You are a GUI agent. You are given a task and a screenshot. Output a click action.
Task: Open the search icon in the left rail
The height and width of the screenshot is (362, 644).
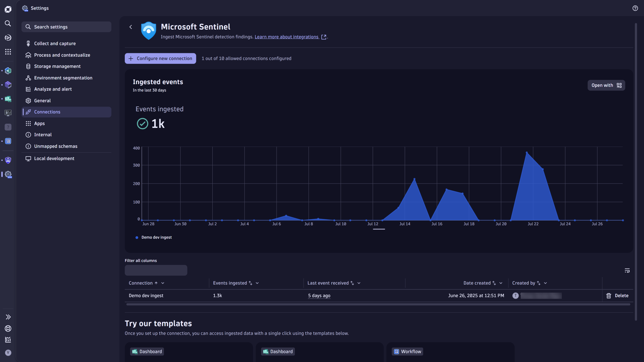[8, 23]
